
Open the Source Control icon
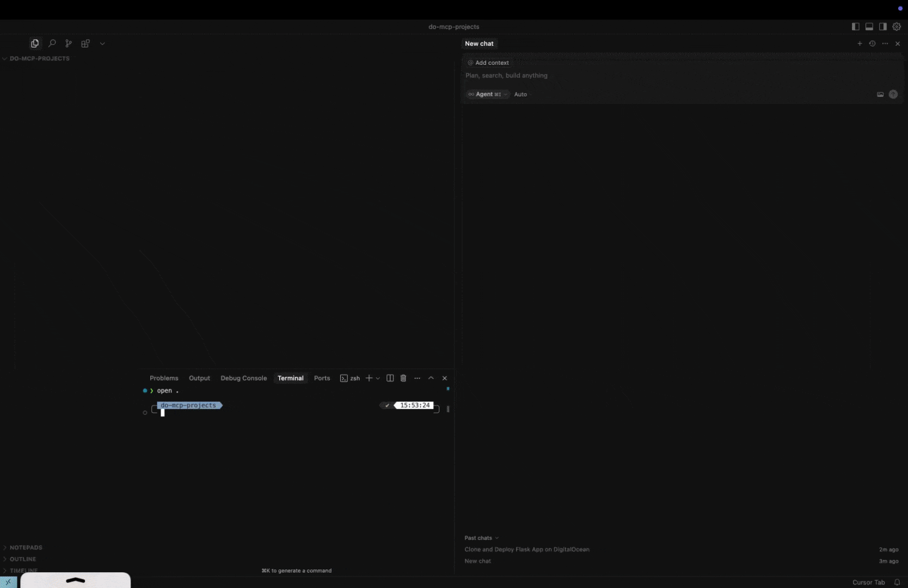click(x=69, y=44)
